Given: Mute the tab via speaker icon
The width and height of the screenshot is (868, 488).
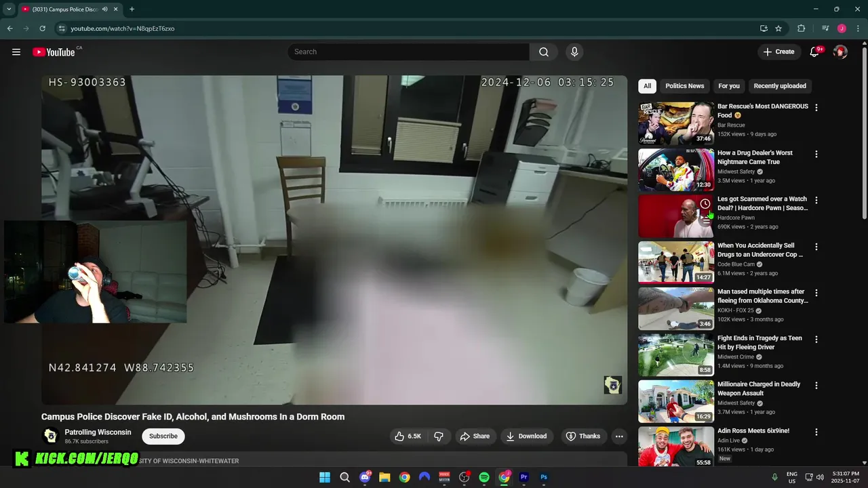Looking at the screenshot, I should (104, 9).
